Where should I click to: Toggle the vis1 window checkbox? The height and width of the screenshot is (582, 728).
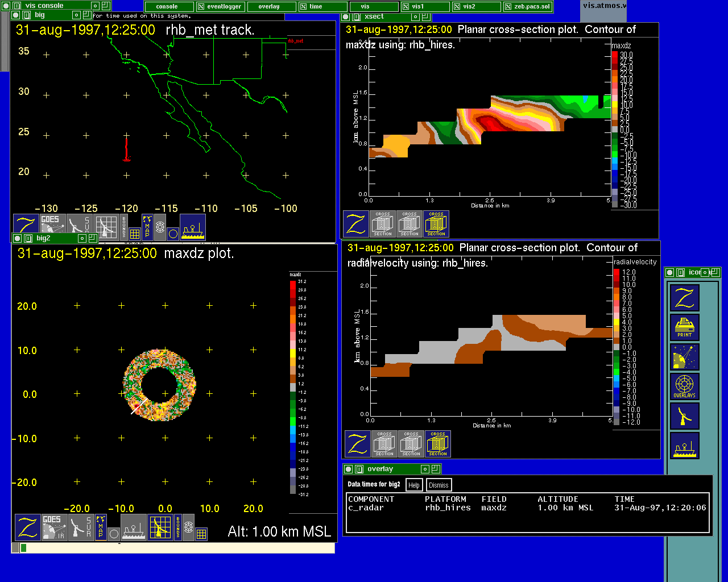coord(406,7)
